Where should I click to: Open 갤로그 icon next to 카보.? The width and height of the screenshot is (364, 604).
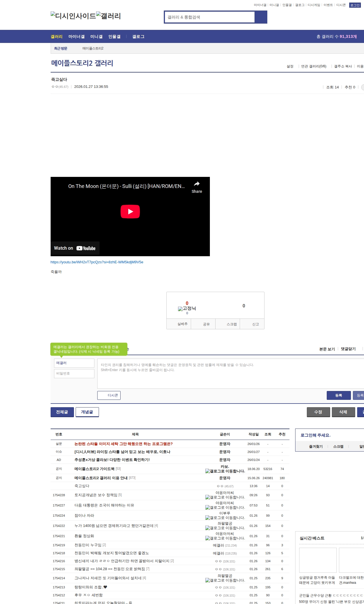pyautogui.click(x=225, y=471)
